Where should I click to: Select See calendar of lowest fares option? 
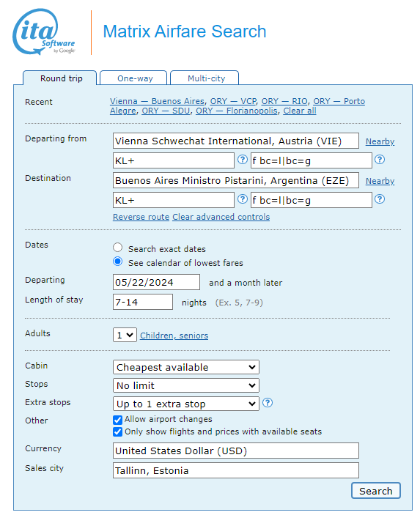[x=118, y=262]
